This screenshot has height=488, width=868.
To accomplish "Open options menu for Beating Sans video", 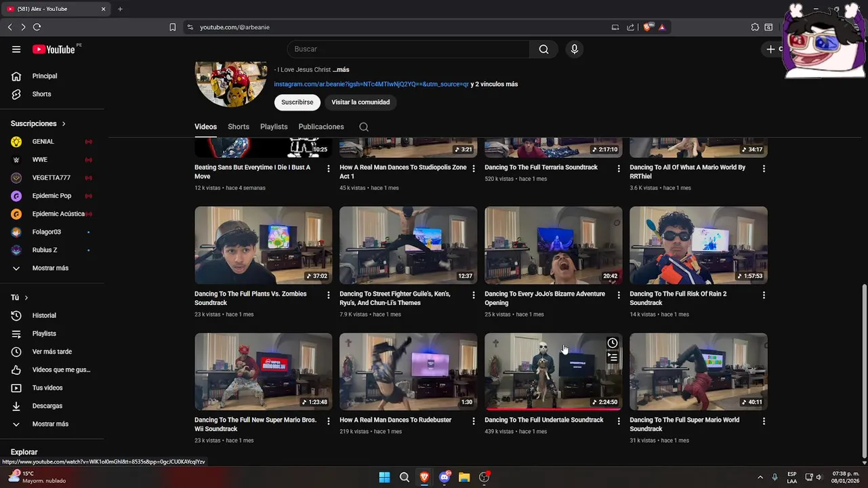I will 328,168.
